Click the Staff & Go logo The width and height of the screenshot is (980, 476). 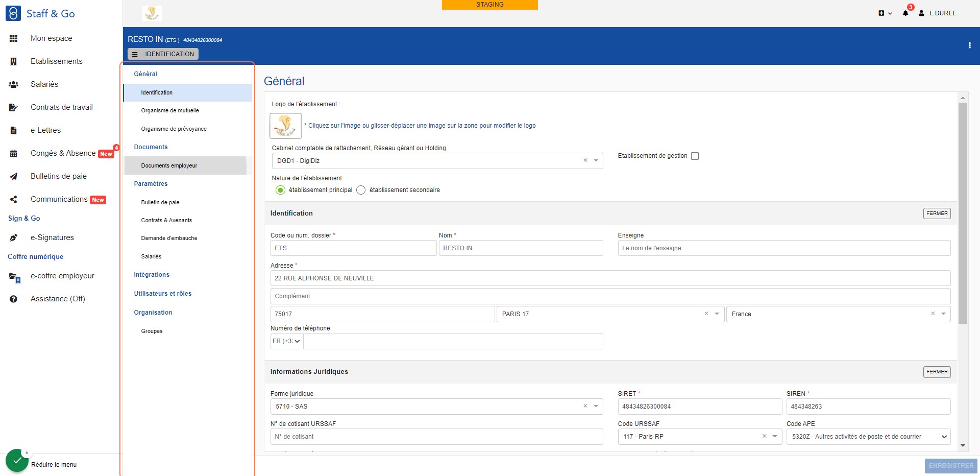(40, 14)
